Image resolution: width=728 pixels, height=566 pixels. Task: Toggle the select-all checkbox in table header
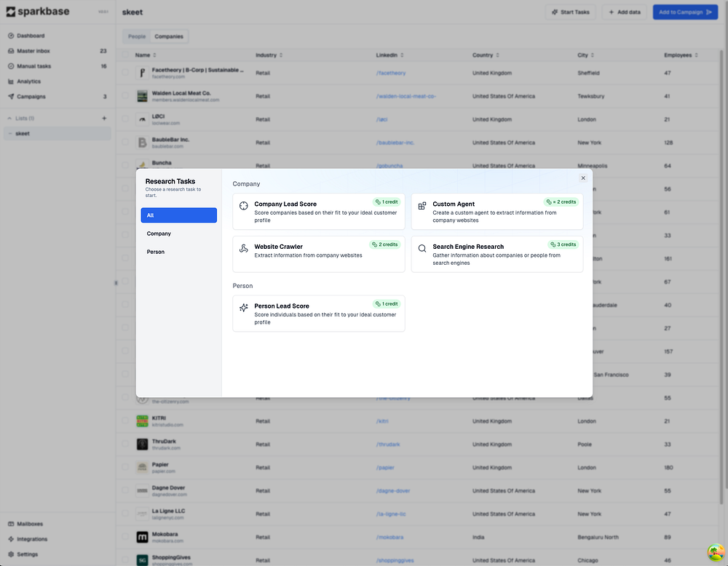click(125, 55)
